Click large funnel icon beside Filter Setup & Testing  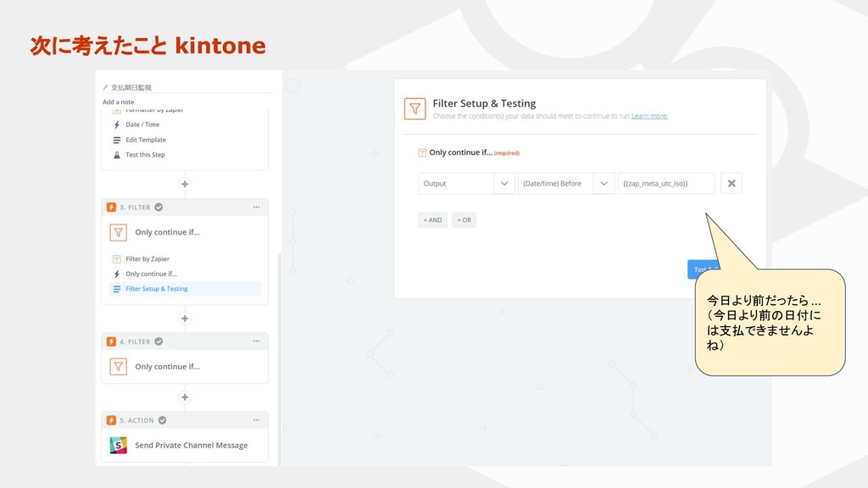pos(415,108)
